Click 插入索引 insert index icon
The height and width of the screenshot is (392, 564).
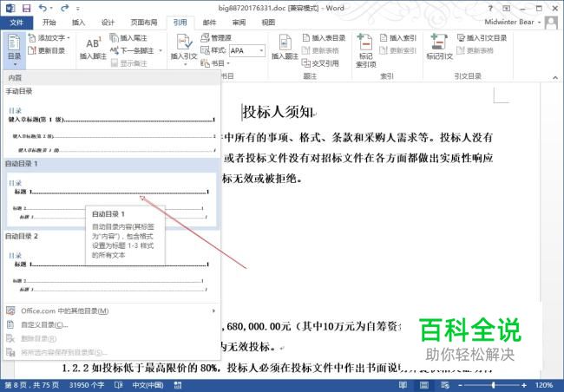click(384, 38)
